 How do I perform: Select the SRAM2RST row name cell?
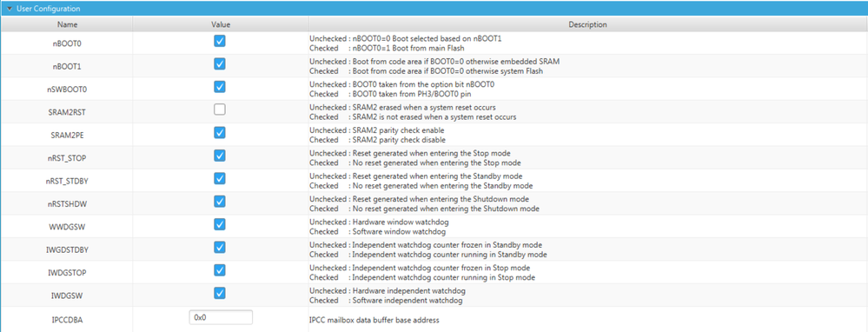tap(67, 112)
